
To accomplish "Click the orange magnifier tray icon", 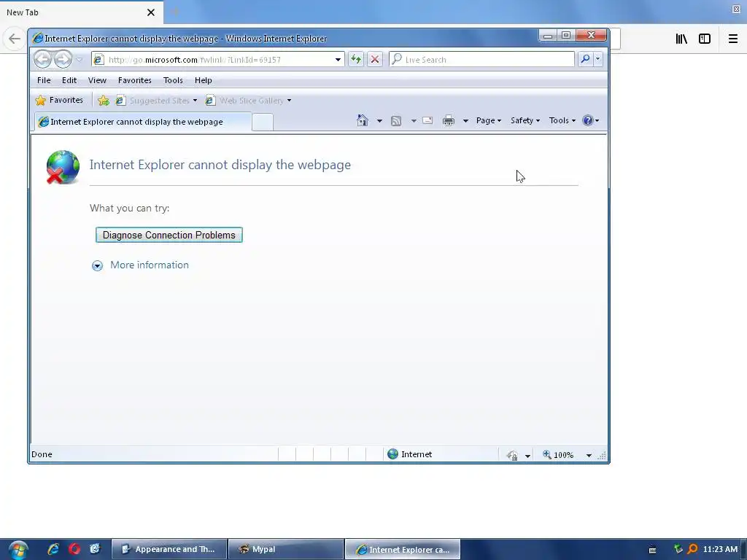I will click(x=692, y=549).
